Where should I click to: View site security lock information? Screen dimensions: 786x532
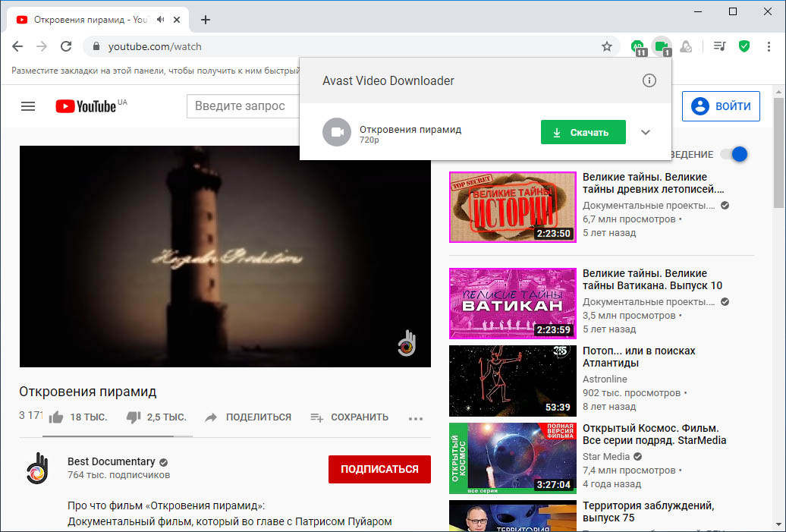(96, 46)
